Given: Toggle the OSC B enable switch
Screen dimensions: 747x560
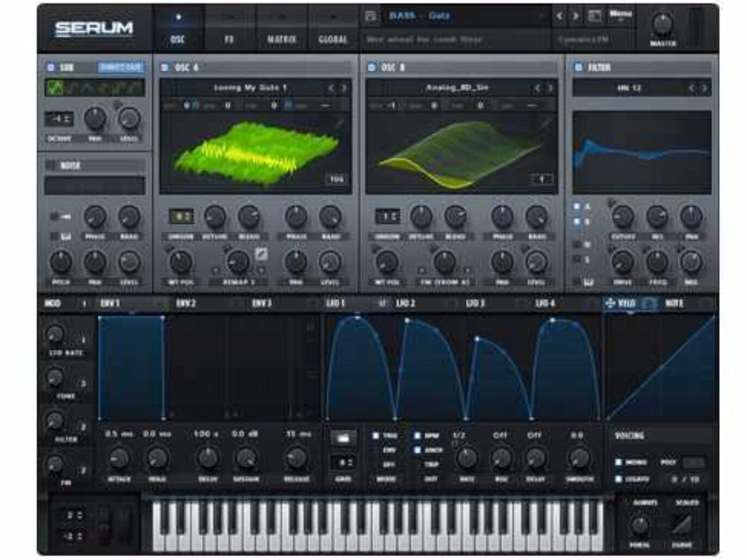Looking at the screenshot, I should pos(372,67).
